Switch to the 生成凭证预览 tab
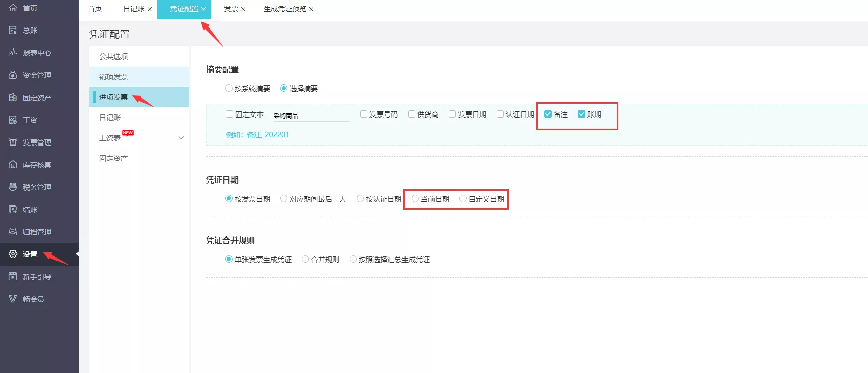The width and height of the screenshot is (868, 373). 285,9
